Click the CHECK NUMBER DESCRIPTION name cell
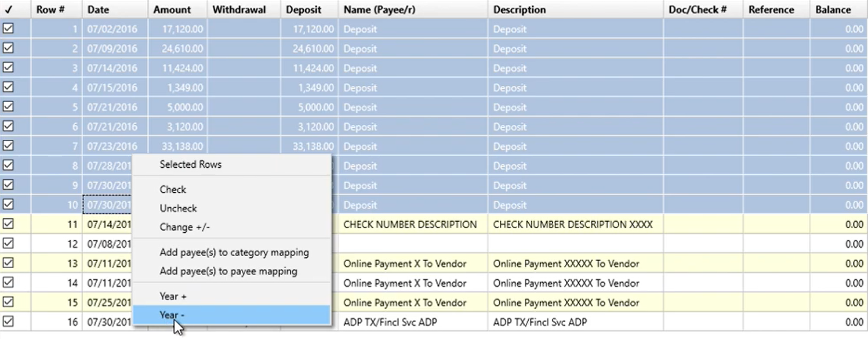The image size is (868, 339). (413, 224)
